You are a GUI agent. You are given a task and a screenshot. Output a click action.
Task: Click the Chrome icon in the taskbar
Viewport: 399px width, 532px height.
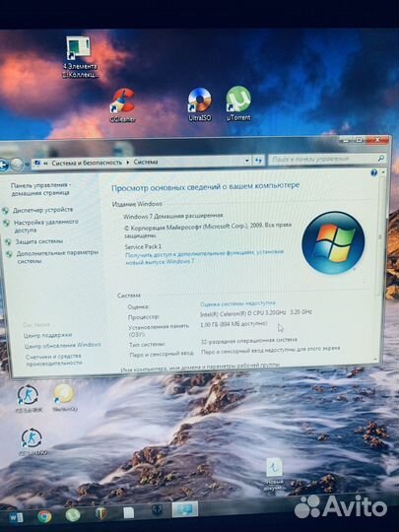44,517
